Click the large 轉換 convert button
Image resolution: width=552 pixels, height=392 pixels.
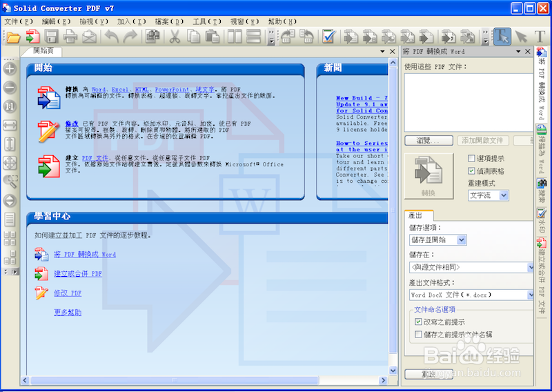point(428,176)
